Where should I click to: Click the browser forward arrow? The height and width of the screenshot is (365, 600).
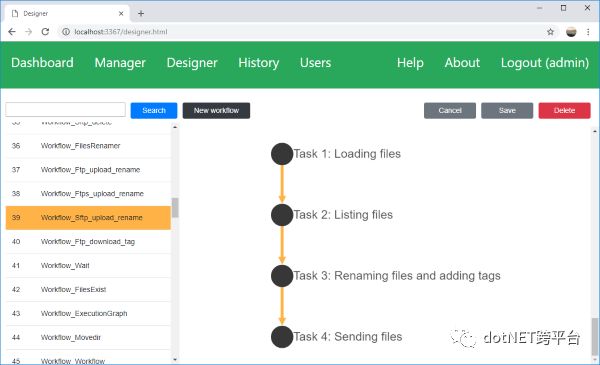29,32
